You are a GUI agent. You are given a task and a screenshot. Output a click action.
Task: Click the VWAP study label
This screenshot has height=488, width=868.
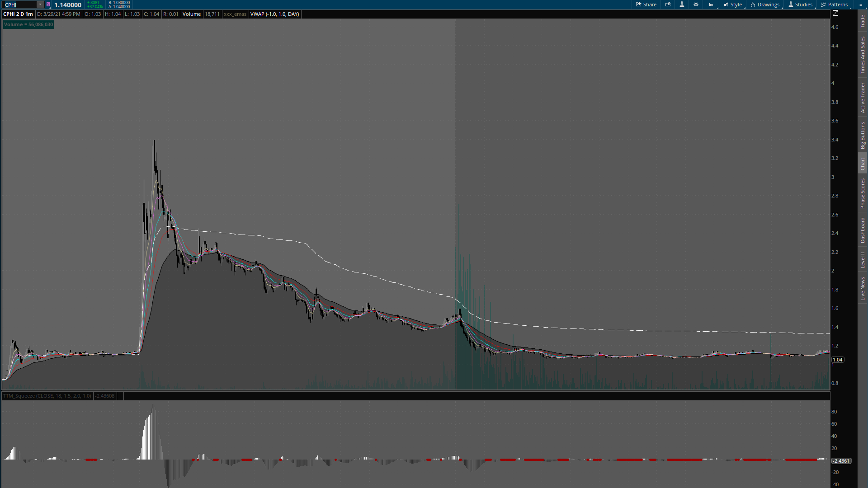274,14
